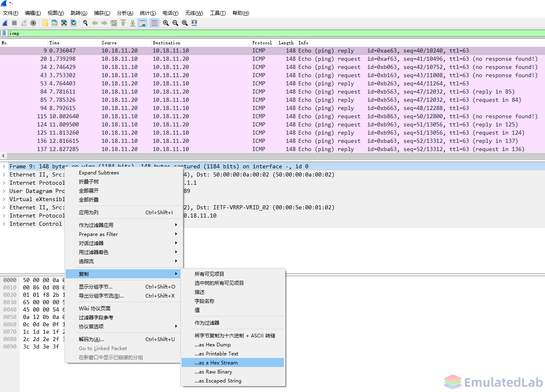Expand the Internet Control tree node
Screen dimensions: 545x392
pos(4,224)
